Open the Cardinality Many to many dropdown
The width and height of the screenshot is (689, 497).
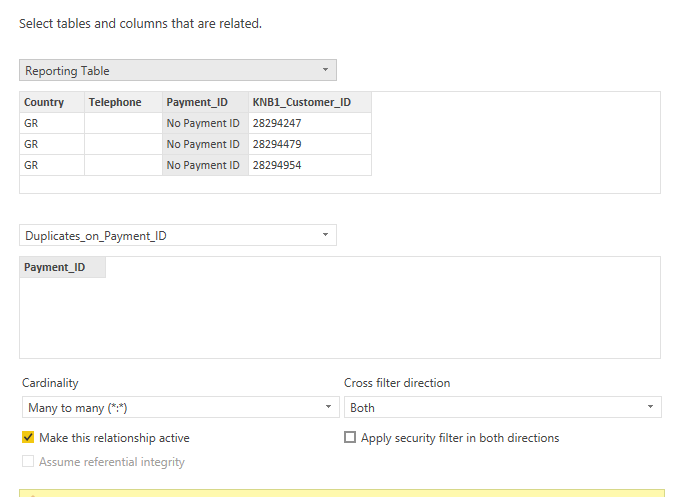[x=181, y=407]
